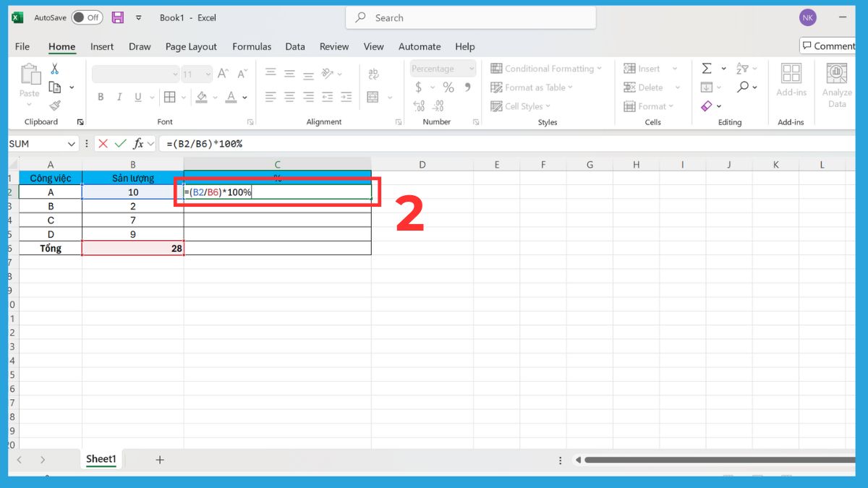The width and height of the screenshot is (868, 488).
Task: Toggle Bold formatting
Action: tap(101, 96)
